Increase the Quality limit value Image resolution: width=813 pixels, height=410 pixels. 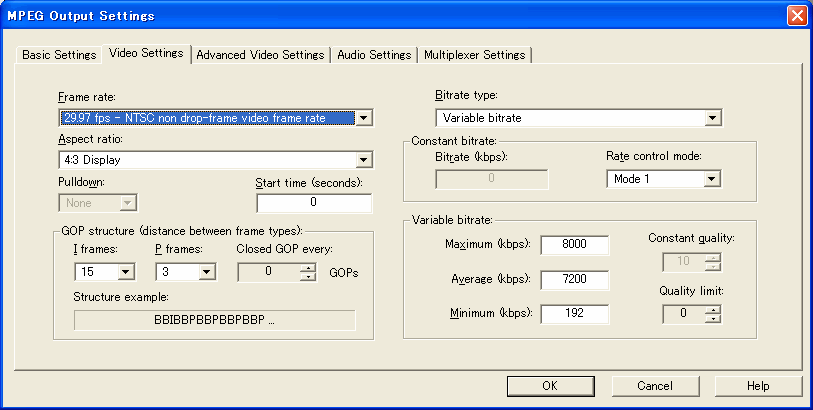(x=712, y=310)
